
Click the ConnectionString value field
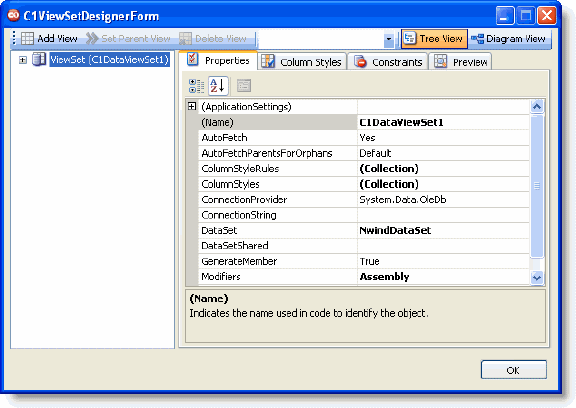coord(443,215)
